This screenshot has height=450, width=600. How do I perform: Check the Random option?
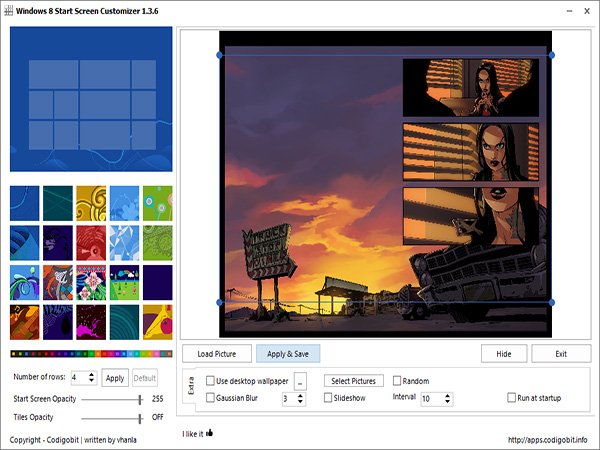[397, 381]
